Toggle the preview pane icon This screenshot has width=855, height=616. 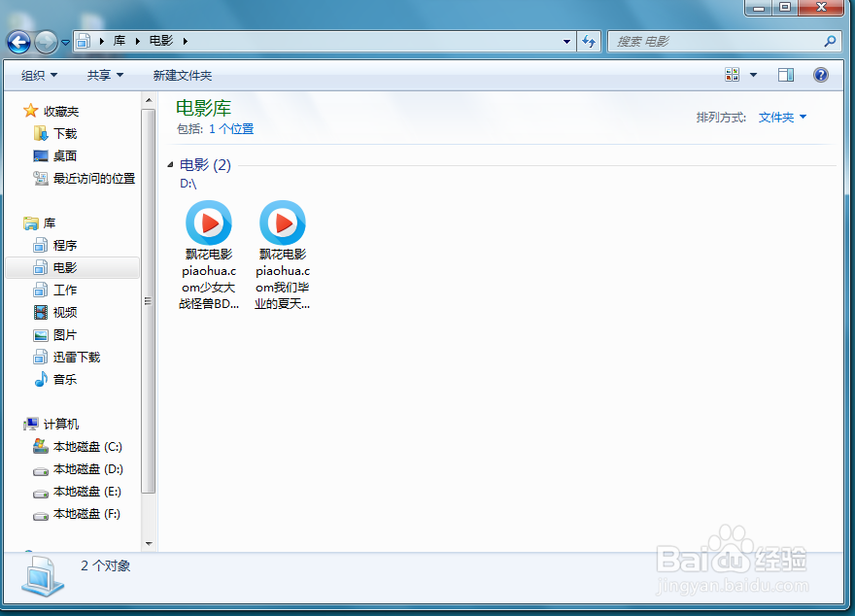point(786,74)
